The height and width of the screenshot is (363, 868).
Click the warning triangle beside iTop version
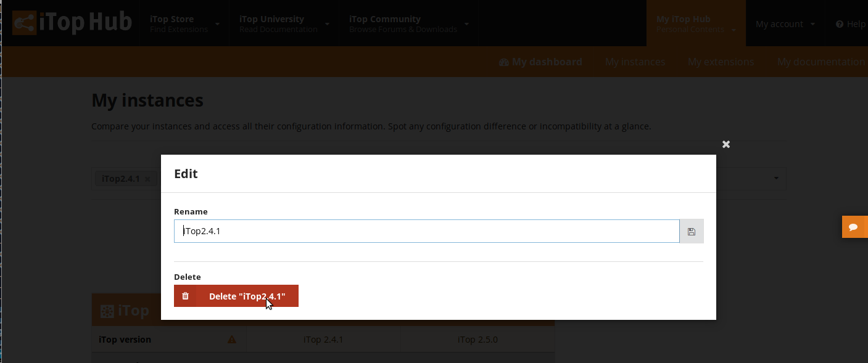click(232, 340)
